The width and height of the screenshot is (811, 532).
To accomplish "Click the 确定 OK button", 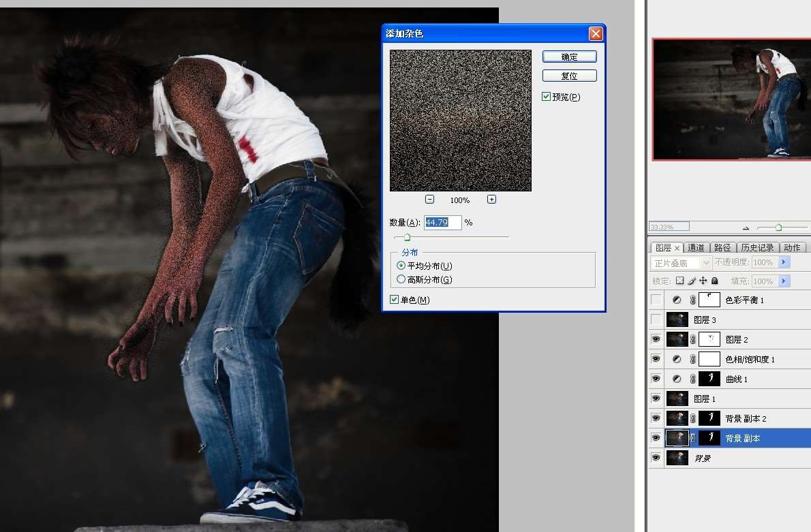I will [x=570, y=57].
